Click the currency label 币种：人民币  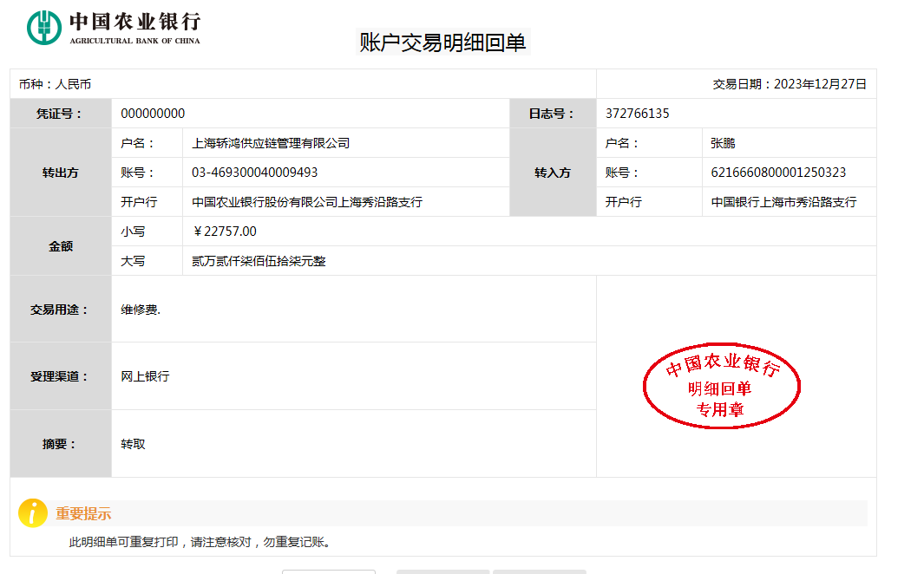click(x=56, y=84)
